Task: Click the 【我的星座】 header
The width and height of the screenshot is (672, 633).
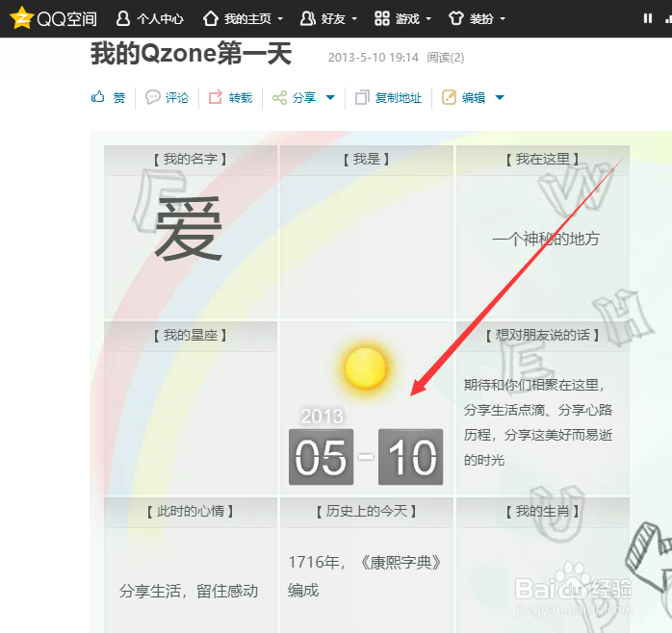Action: point(191,336)
